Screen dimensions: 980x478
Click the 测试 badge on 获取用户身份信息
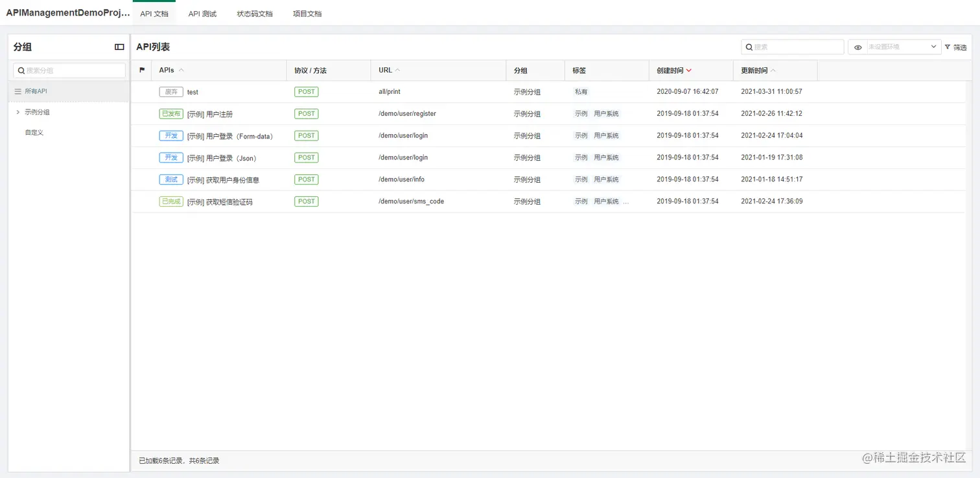click(x=171, y=179)
